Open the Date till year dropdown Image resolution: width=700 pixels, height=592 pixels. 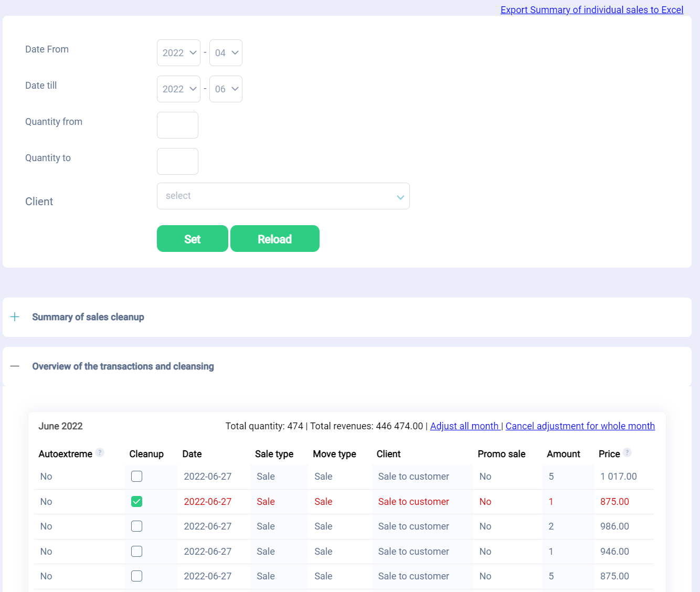(178, 89)
